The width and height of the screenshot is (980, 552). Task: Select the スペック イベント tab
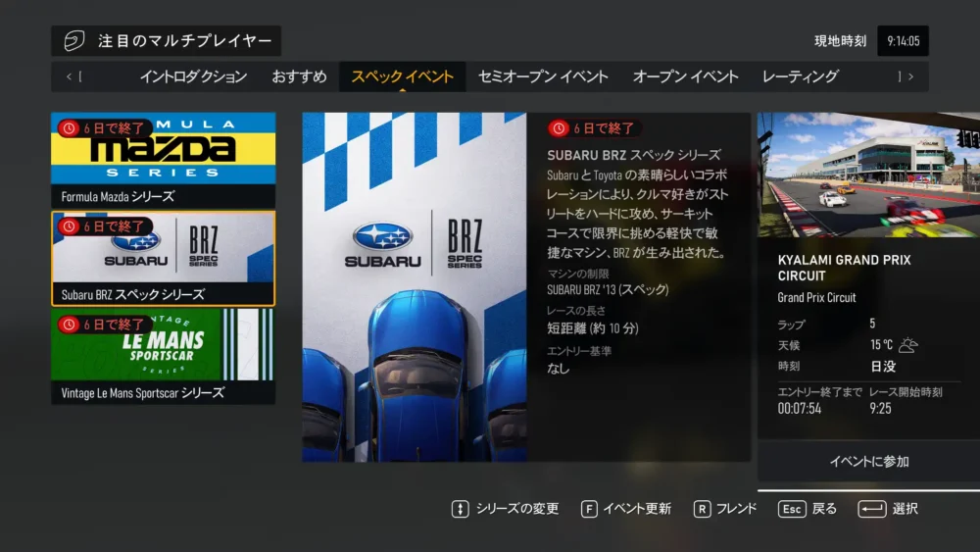pos(403,76)
